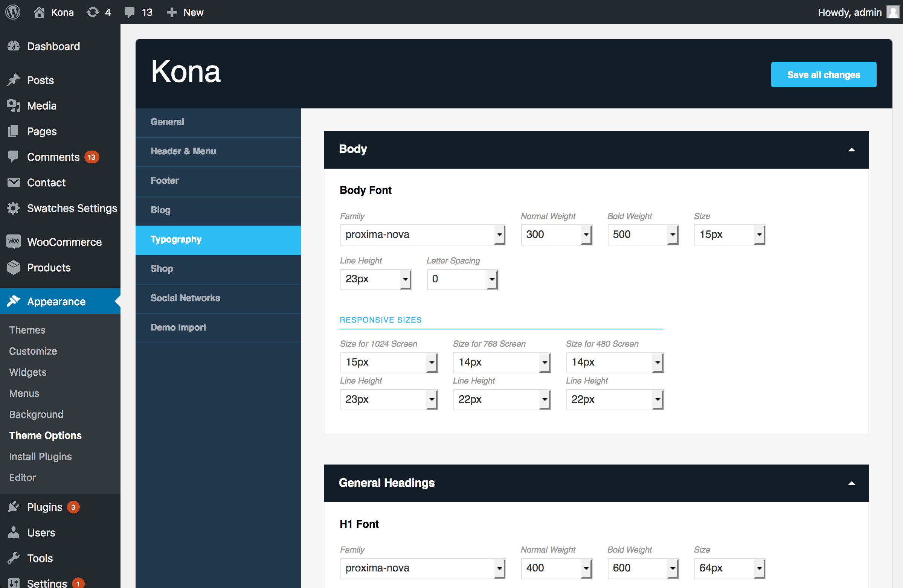Open 480 Screen Line Height dropdown
The image size is (903, 588).
[x=615, y=400]
